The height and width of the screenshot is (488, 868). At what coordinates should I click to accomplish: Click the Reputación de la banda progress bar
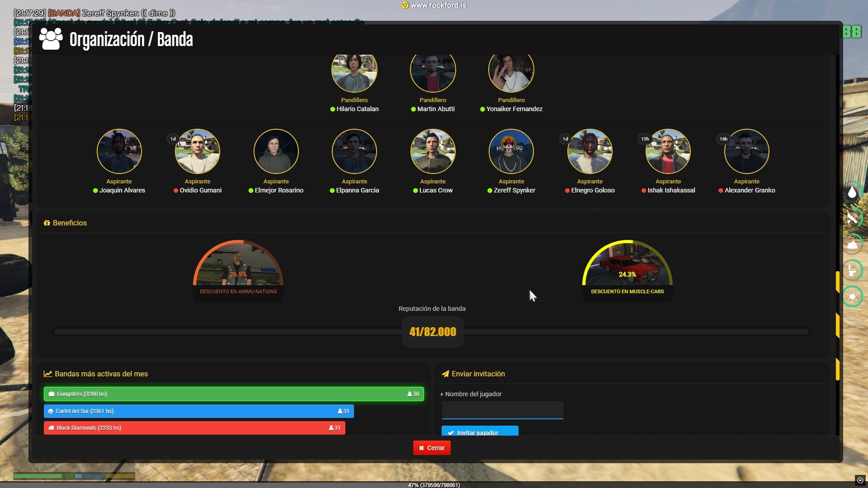coord(226,332)
